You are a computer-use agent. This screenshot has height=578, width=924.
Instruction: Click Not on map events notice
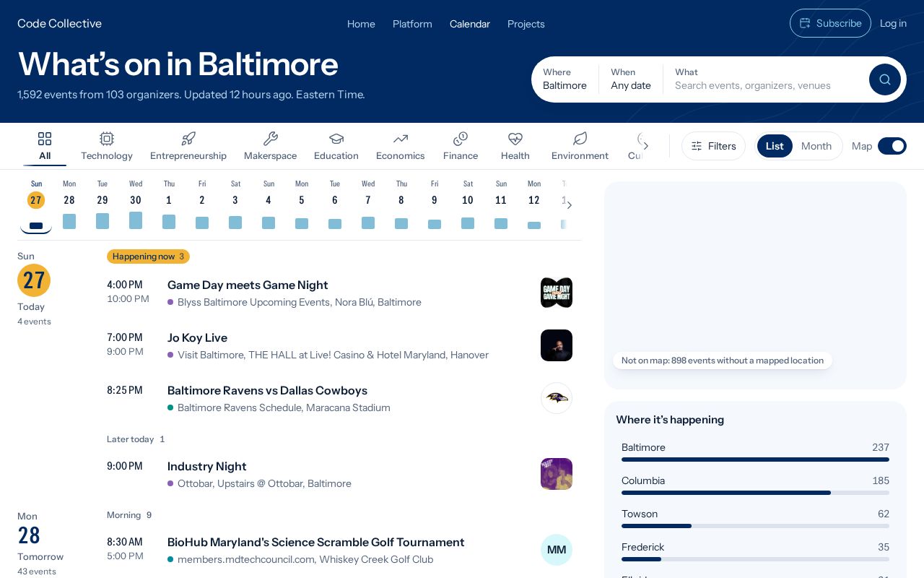(x=723, y=361)
